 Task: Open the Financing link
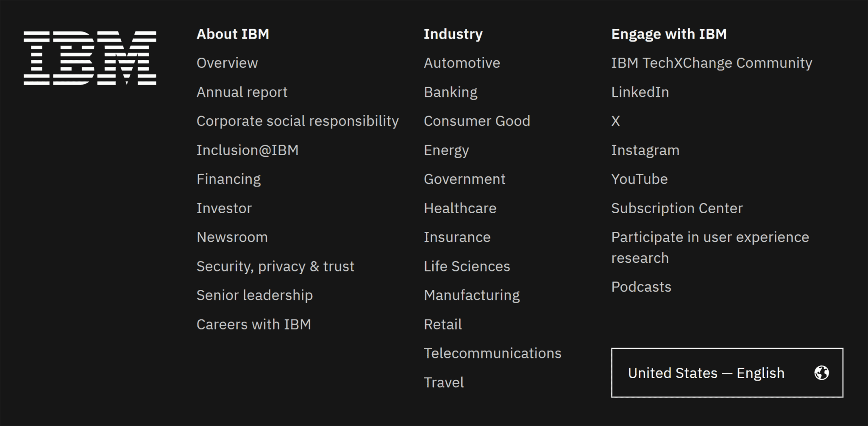click(229, 179)
